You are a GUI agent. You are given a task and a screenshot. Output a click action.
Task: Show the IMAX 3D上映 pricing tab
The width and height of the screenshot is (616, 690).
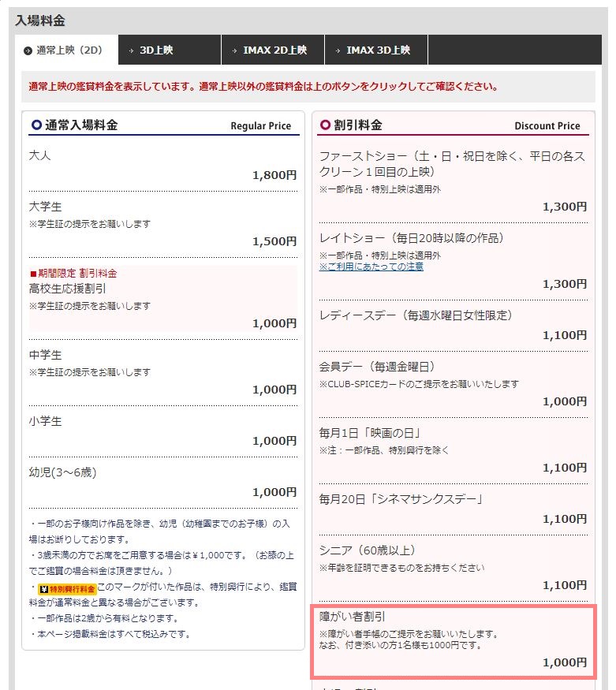(378, 50)
